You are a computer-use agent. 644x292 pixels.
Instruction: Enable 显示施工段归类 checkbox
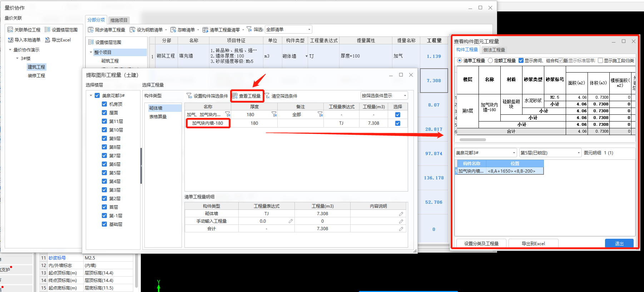coord(600,60)
